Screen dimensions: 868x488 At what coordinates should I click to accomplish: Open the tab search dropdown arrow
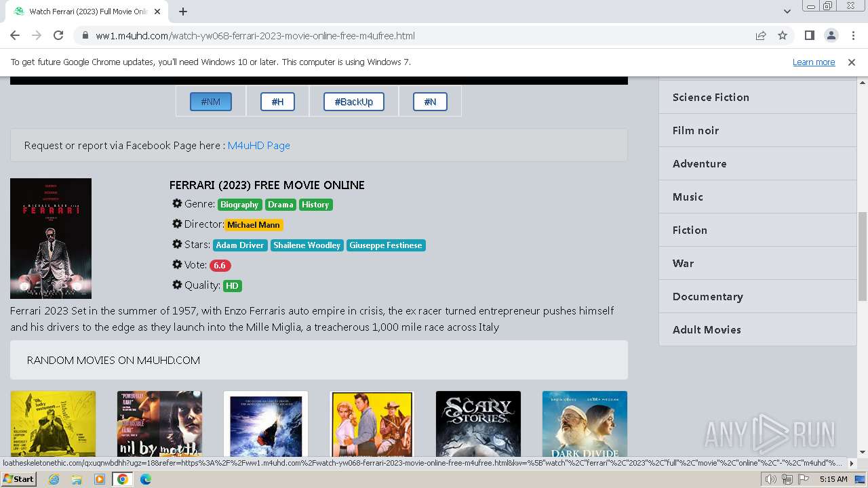click(x=787, y=12)
